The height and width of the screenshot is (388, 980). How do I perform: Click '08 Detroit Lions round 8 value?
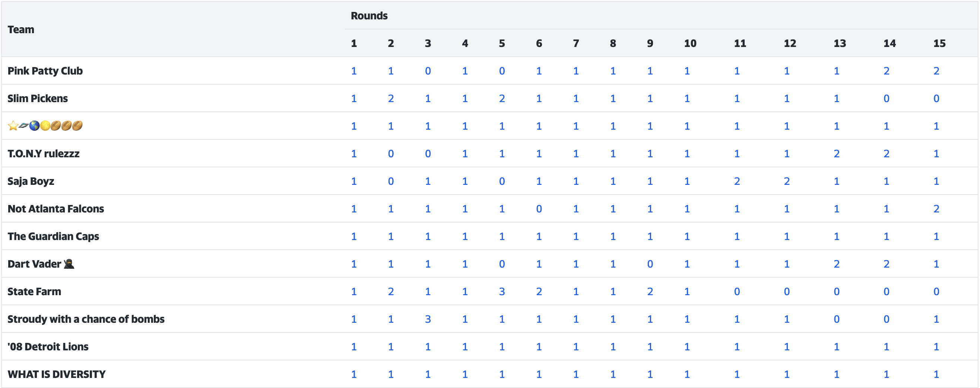click(612, 347)
